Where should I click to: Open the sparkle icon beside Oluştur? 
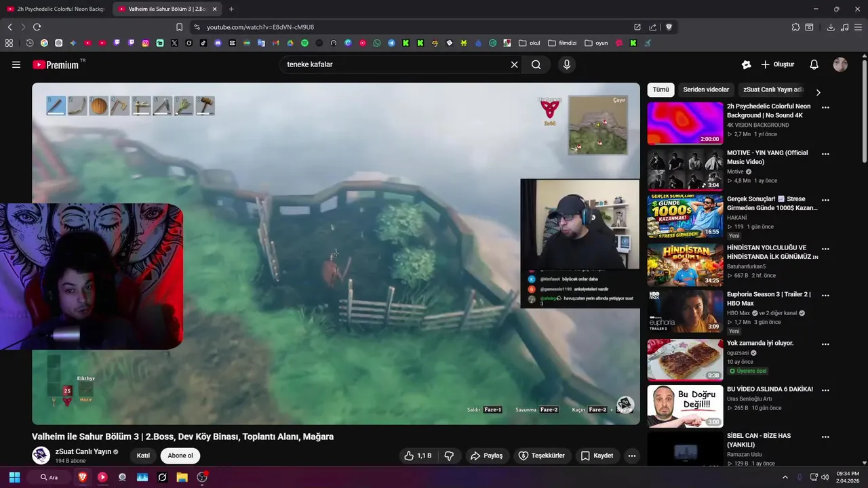tap(746, 64)
